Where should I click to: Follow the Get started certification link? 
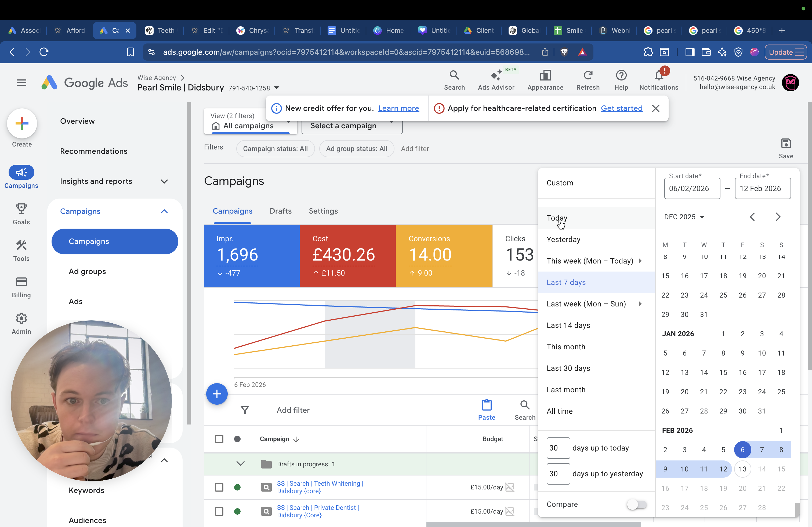pyautogui.click(x=621, y=108)
